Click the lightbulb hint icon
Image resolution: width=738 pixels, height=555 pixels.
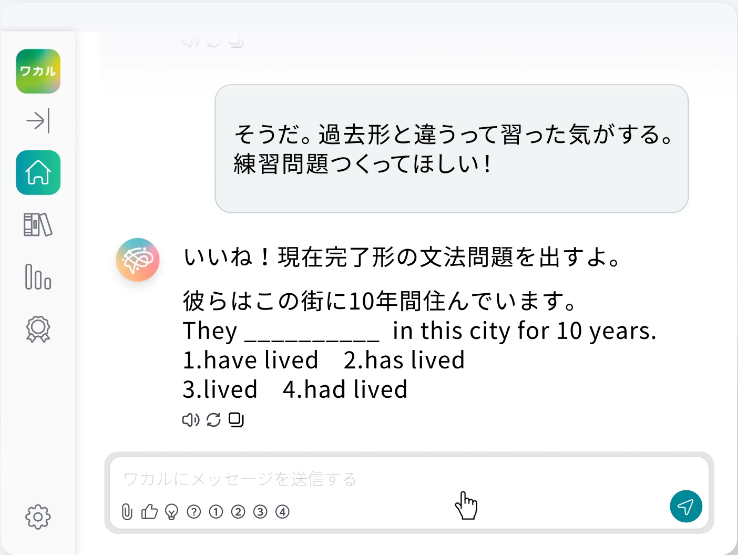click(172, 512)
